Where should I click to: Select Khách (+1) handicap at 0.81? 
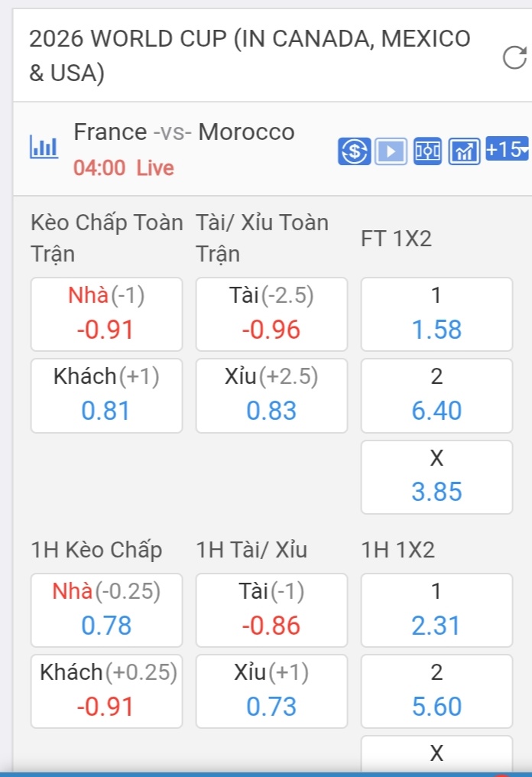click(106, 395)
